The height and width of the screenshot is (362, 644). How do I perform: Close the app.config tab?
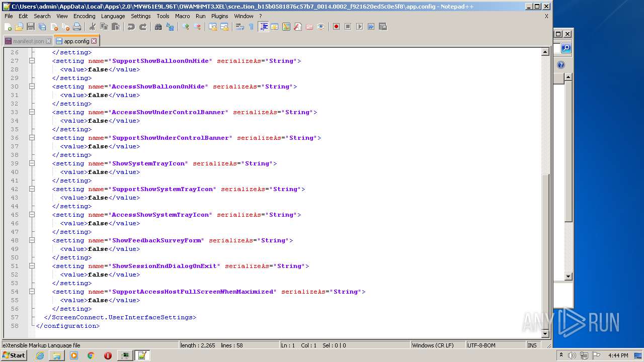94,41
